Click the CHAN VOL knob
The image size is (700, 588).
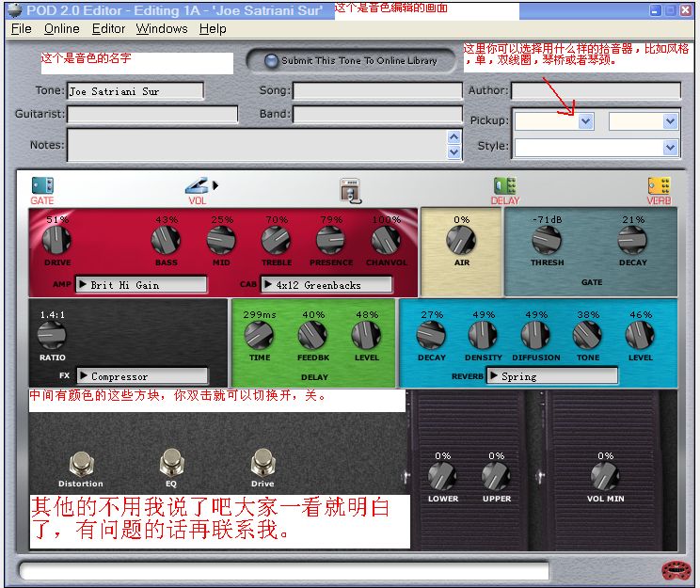(386, 240)
